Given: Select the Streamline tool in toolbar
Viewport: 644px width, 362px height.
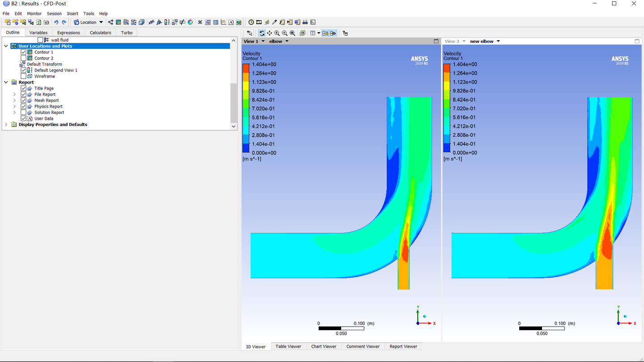Looking at the screenshot, I should [126, 22].
